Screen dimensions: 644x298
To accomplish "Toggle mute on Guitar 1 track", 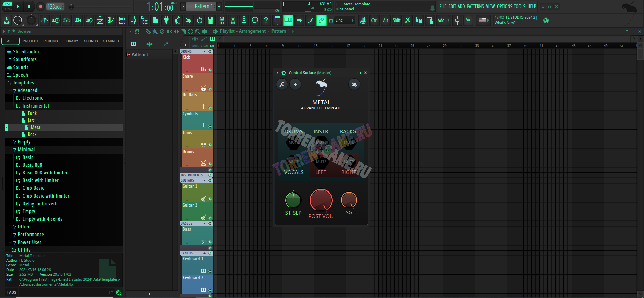I will [210, 199].
